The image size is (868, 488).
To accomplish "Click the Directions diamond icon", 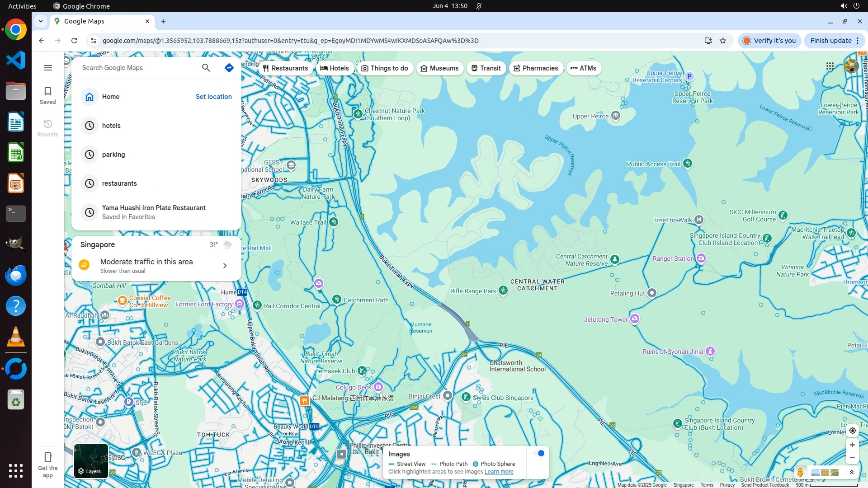I will (x=229, y=68).
